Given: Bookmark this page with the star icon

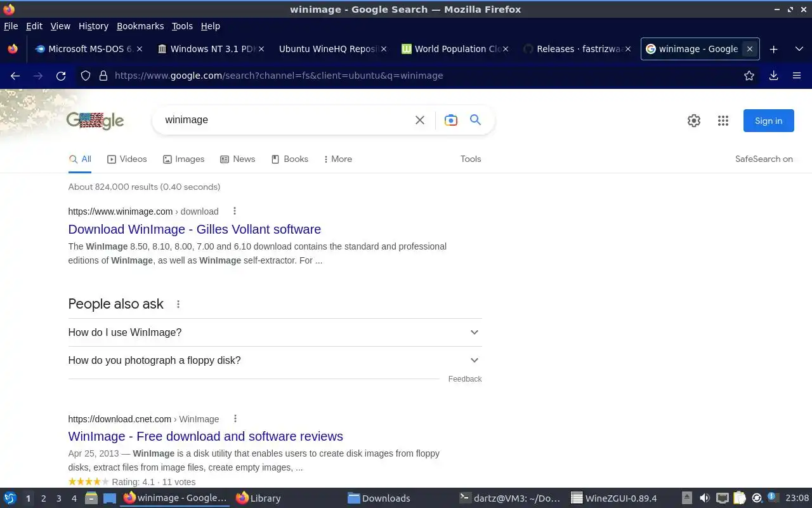Looking at the screenshot, I should (749, 76).
